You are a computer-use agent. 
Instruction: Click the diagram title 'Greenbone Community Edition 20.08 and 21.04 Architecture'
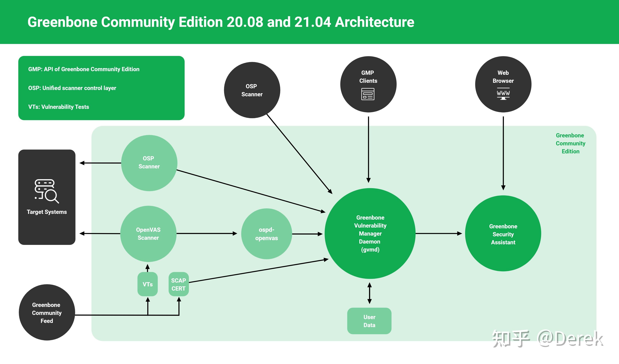[221, 22]
